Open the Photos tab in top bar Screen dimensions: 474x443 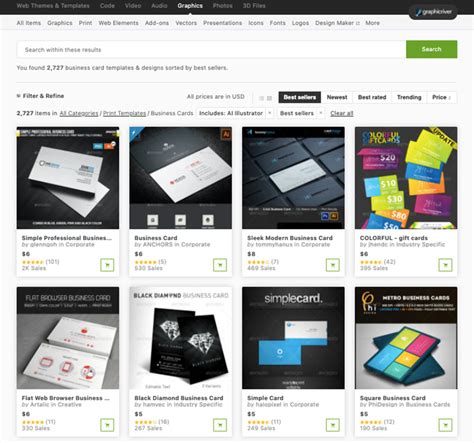coord(222,6)
